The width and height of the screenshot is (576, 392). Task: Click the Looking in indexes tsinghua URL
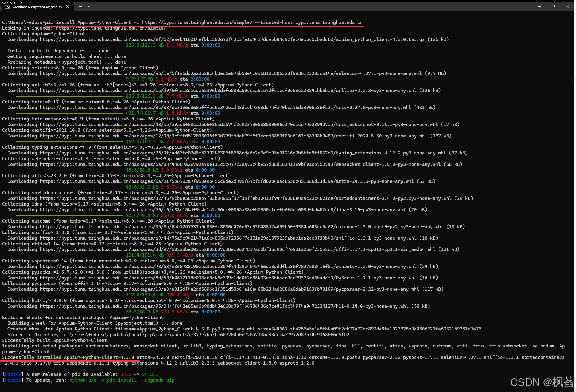pyautogui.click(x=111, y=28)
